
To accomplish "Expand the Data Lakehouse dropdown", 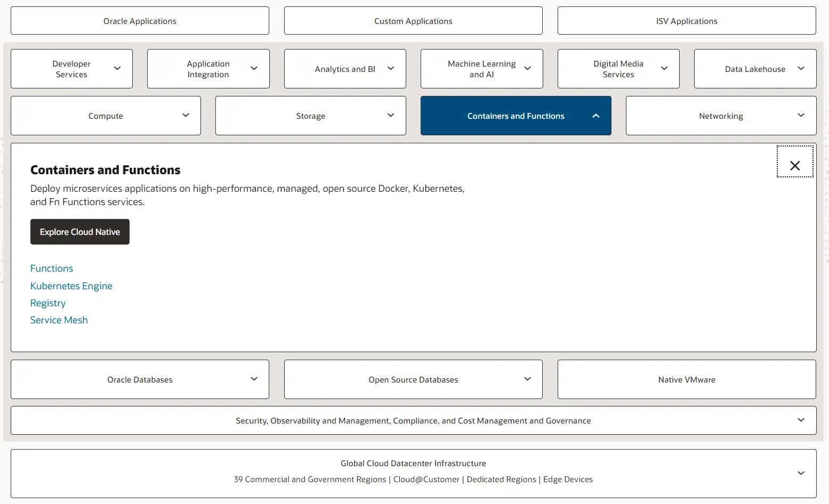I will click(755, 69).
